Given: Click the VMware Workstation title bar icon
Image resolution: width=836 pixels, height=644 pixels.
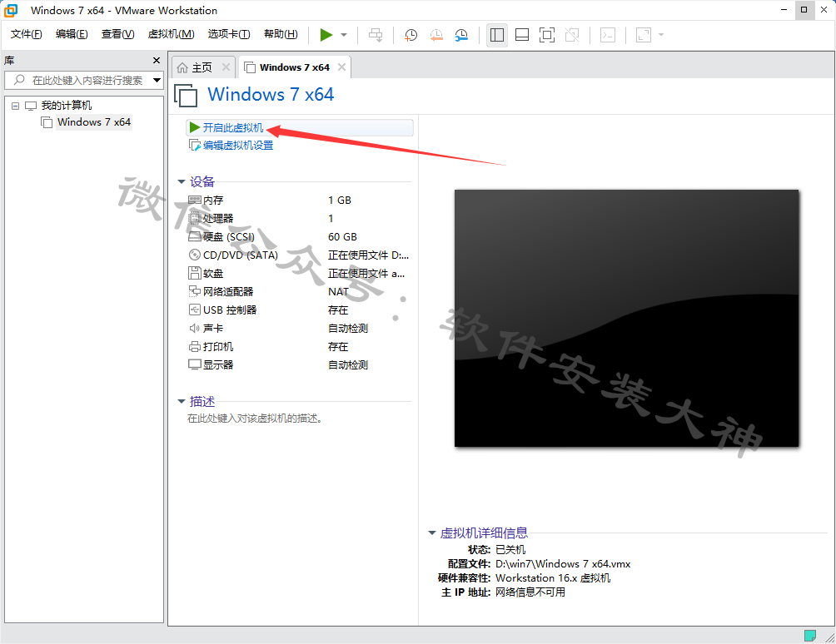Looking at the screenshot, I should (x=11, y=10).
